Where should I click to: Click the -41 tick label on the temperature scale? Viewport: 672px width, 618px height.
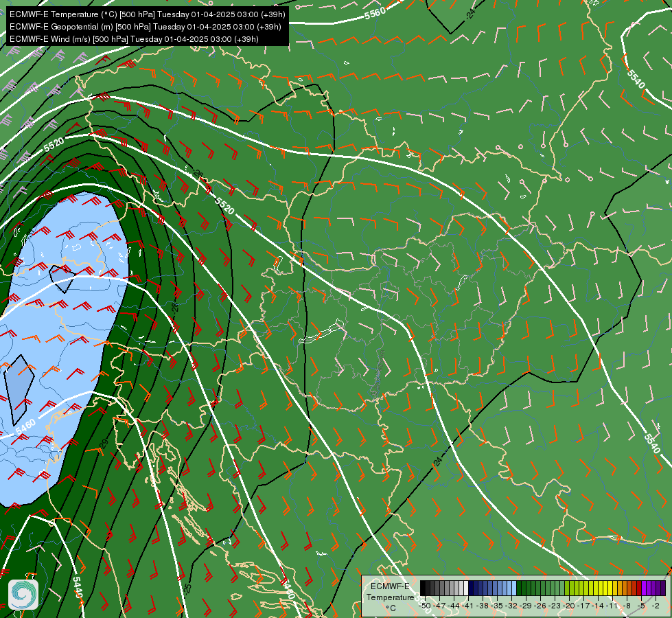pos(469,606)
